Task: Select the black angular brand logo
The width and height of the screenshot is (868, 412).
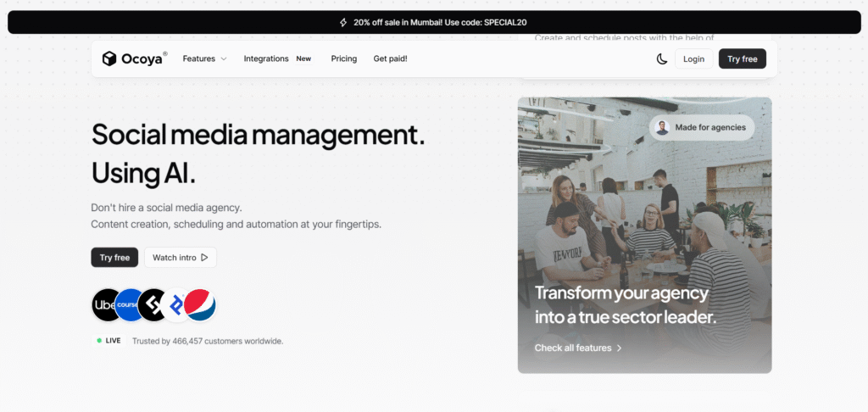Action: 153,304
